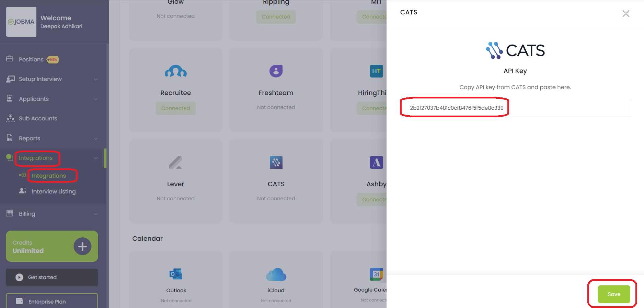Image resolution: width=644 pixels, height=308 pixels.
Task: Open the Interview Listing submenu item
Action: [x=54, y=191]
